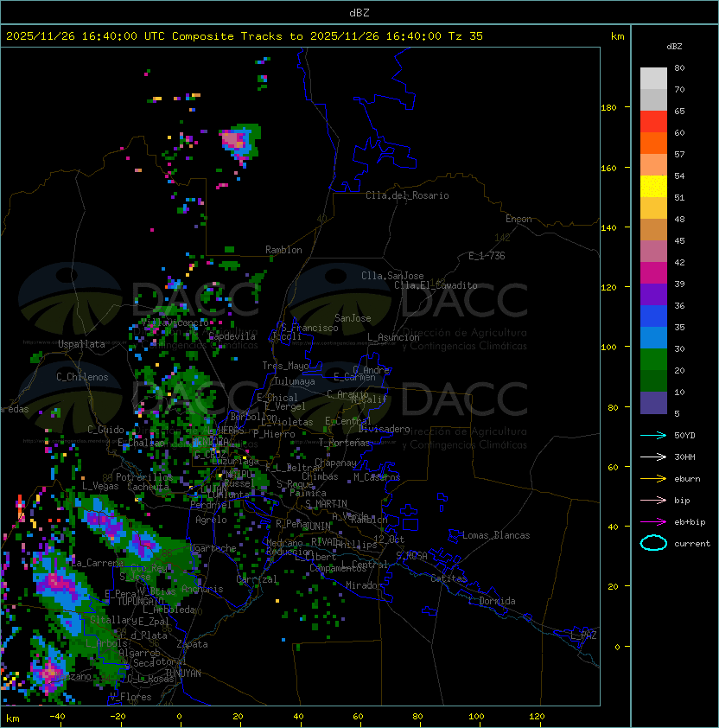
Task: Click the 'L_Dormida' map label
Action: tap(492, 601)
